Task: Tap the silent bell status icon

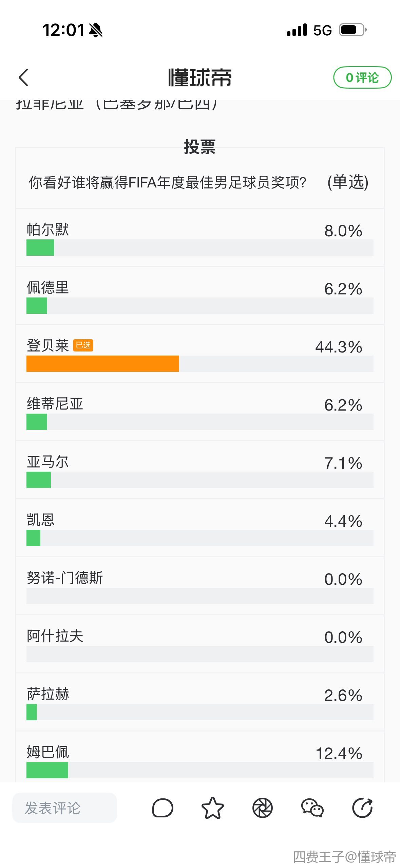Action: pos(96,30)
